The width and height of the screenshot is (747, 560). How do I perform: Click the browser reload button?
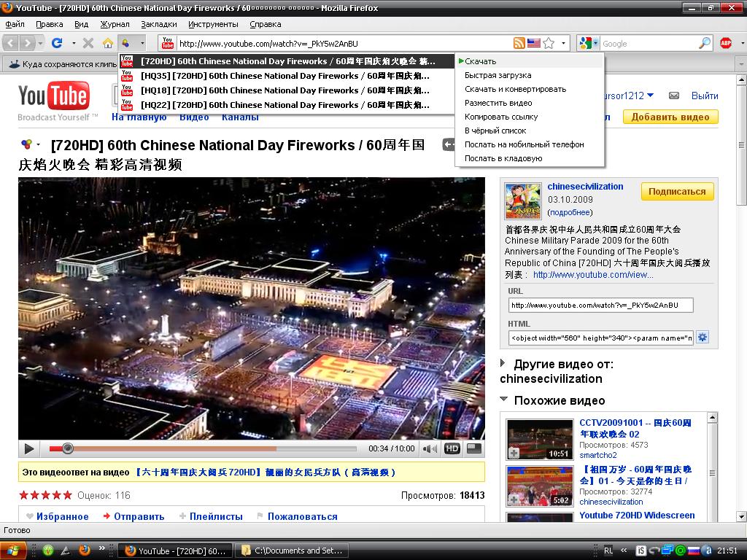tap(56, 43)
